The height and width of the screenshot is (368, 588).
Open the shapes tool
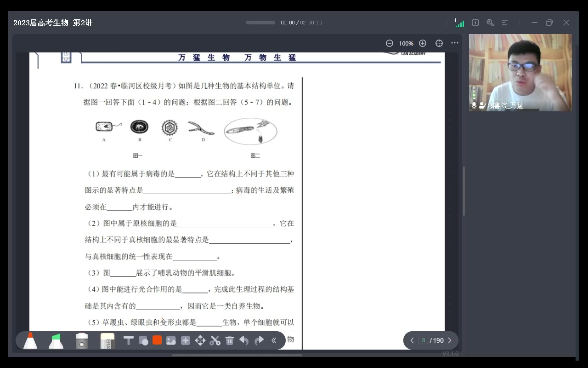[x=143, y=340]
